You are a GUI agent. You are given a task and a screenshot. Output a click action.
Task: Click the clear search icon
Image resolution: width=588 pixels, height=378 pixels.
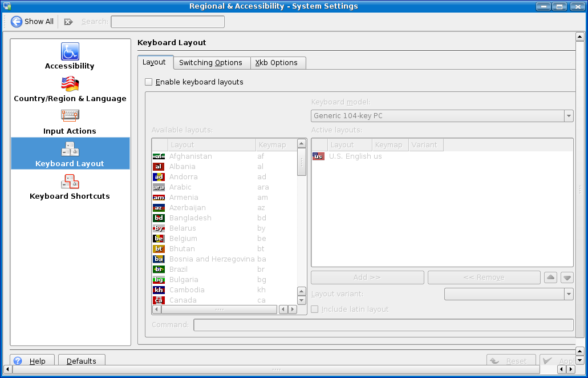68,22
